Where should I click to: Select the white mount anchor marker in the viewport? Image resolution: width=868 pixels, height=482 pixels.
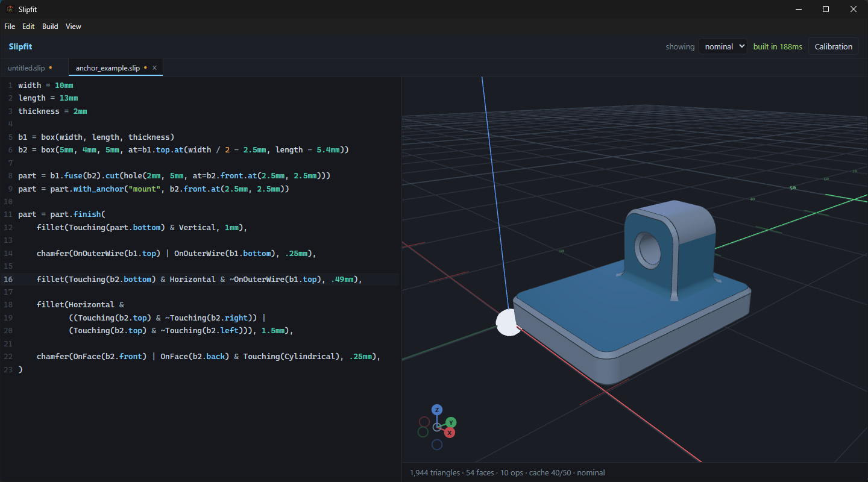coord(508,322)
